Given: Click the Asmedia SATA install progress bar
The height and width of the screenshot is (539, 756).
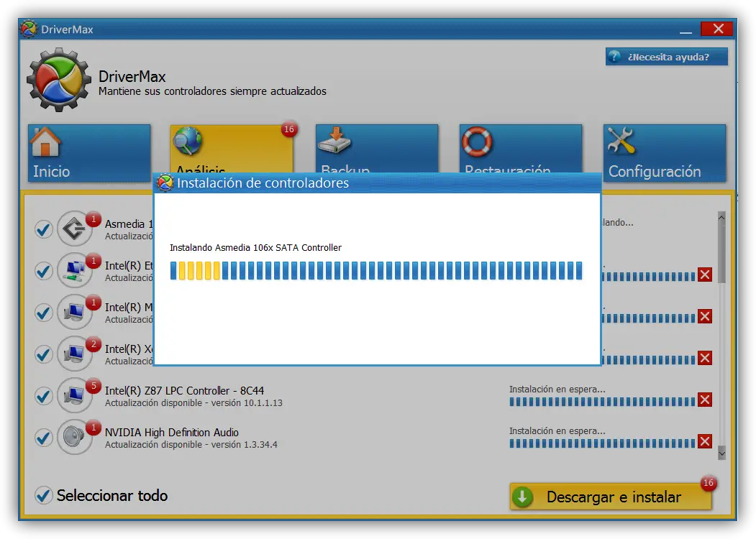Looking at the screenshot, I should (x=376, y=271).
